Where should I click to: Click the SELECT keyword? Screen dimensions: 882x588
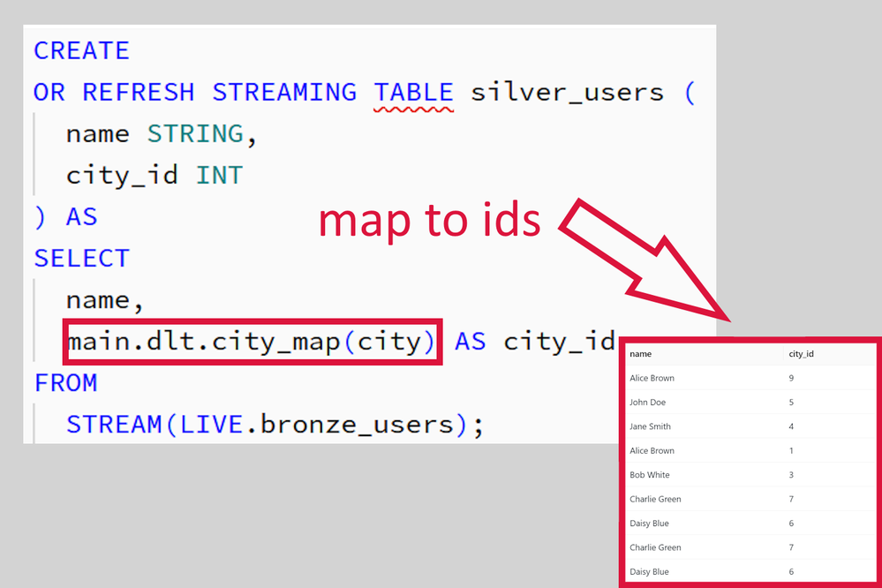[x=80, y=258]
